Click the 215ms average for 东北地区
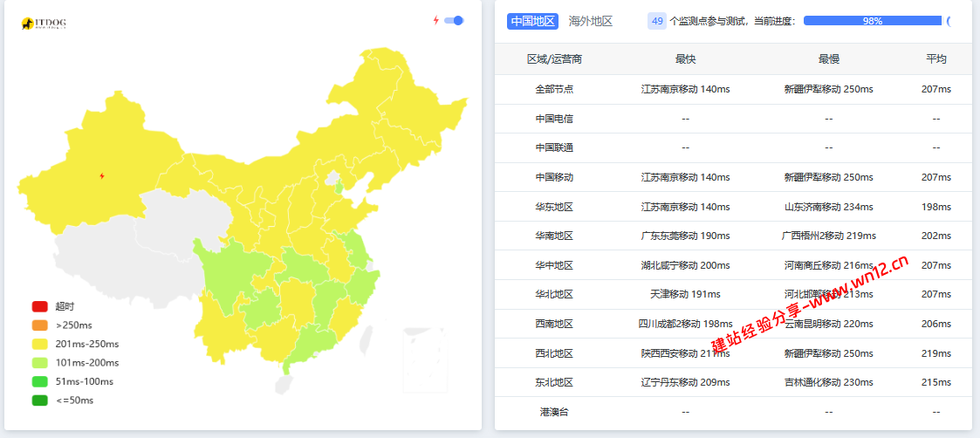Image resolution: width=980 pixels, height=438 pixels. (x=936, y=382)
